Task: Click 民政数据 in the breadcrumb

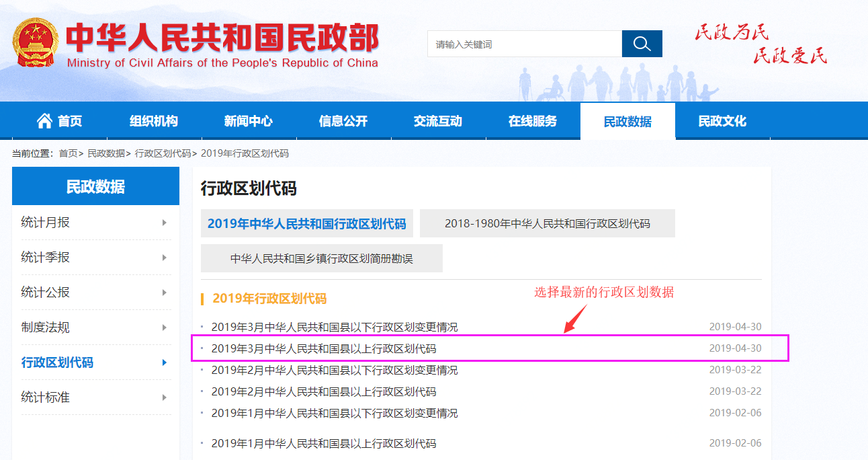Action: (x=106, y=153)
